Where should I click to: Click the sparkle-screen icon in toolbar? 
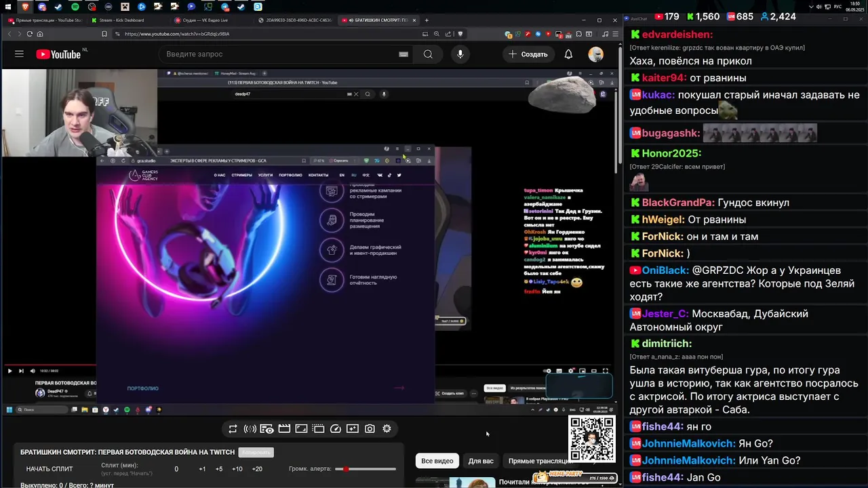pyautogui.click(x=352, y=429)
